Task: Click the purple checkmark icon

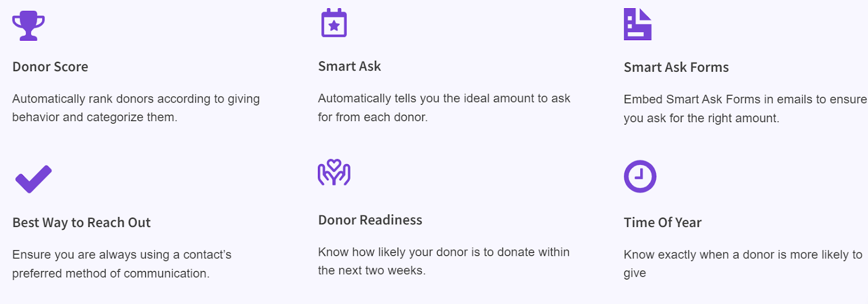Action: click(33, 179)
